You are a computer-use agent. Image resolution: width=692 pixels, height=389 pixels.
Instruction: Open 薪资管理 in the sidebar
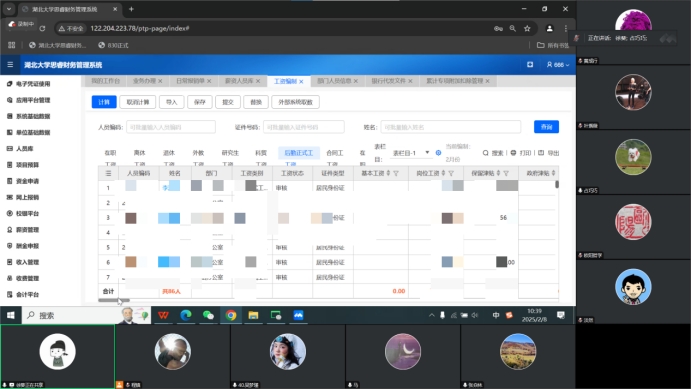(27, 230)
